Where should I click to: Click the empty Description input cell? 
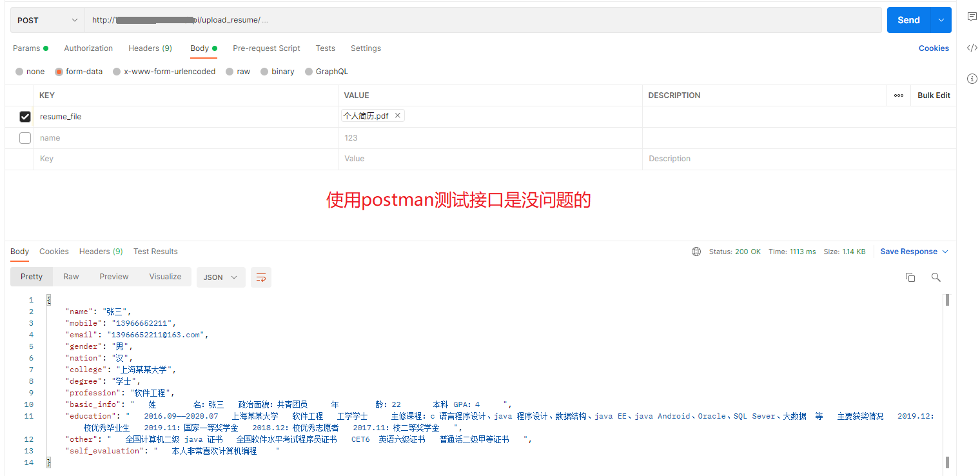[x=799, y=159]
